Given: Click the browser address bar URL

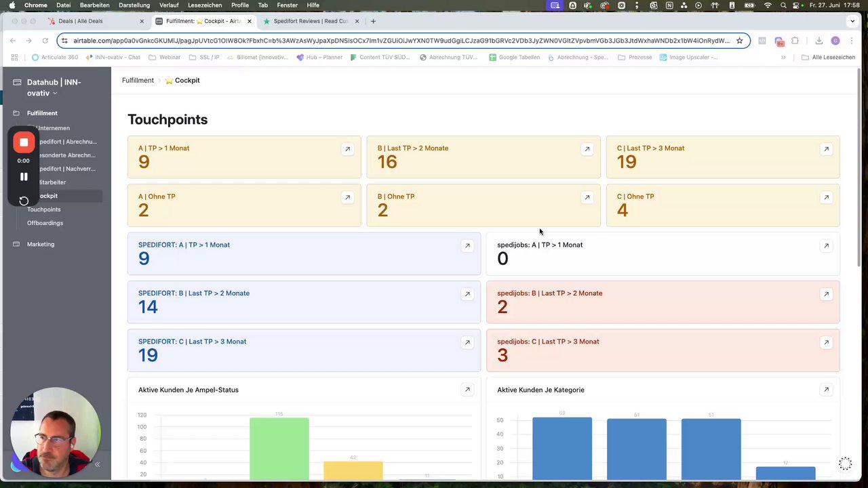Looking at the screenshot, I should 401,41.
